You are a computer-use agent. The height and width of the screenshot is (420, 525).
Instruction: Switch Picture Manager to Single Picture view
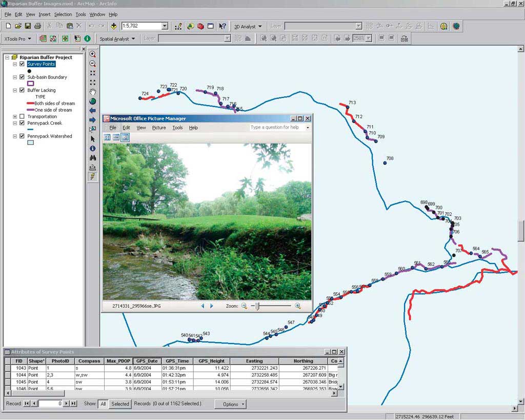tap(125, 137)
